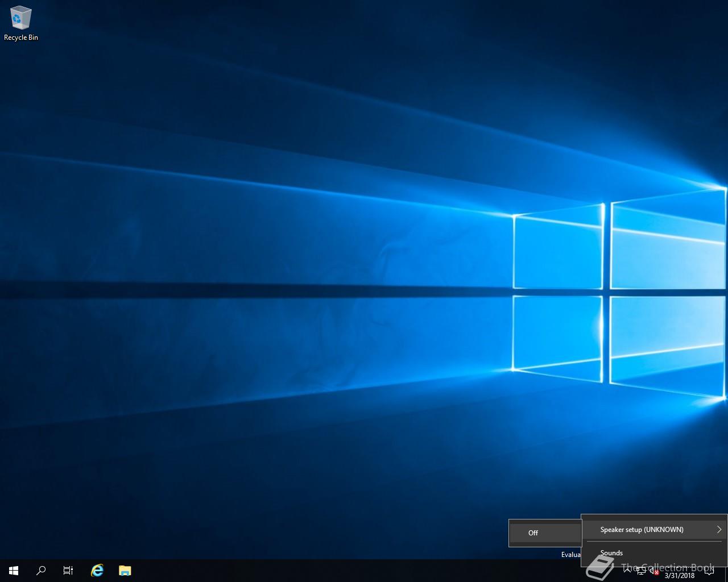Open Task View on the taskbar
Screen dimensions: 728x582
click(68, 571)
